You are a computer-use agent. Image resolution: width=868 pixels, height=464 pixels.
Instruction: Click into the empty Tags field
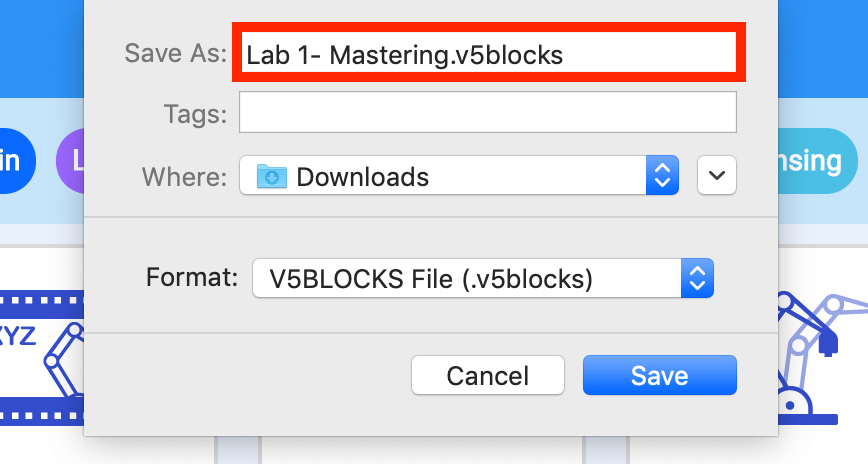(488, 112)
